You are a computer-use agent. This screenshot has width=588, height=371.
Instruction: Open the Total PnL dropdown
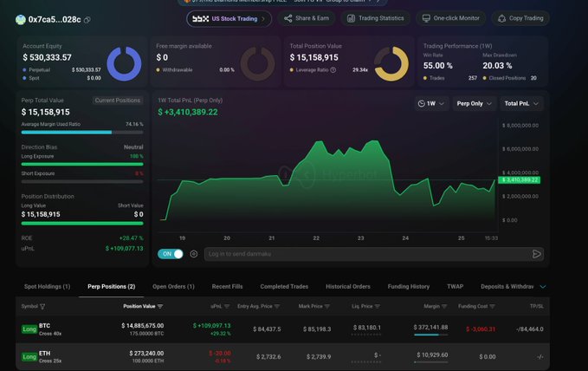[x=521, y=104]
